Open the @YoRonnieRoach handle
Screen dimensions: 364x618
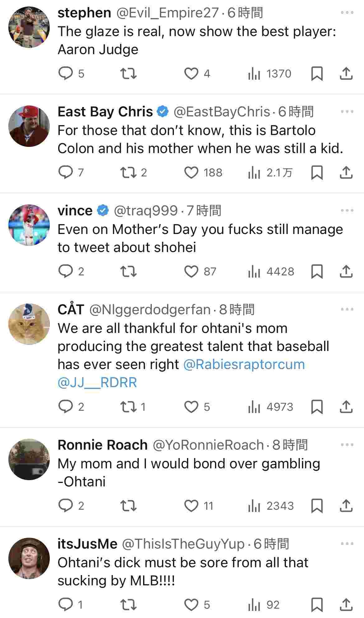[x=208, y=445]
